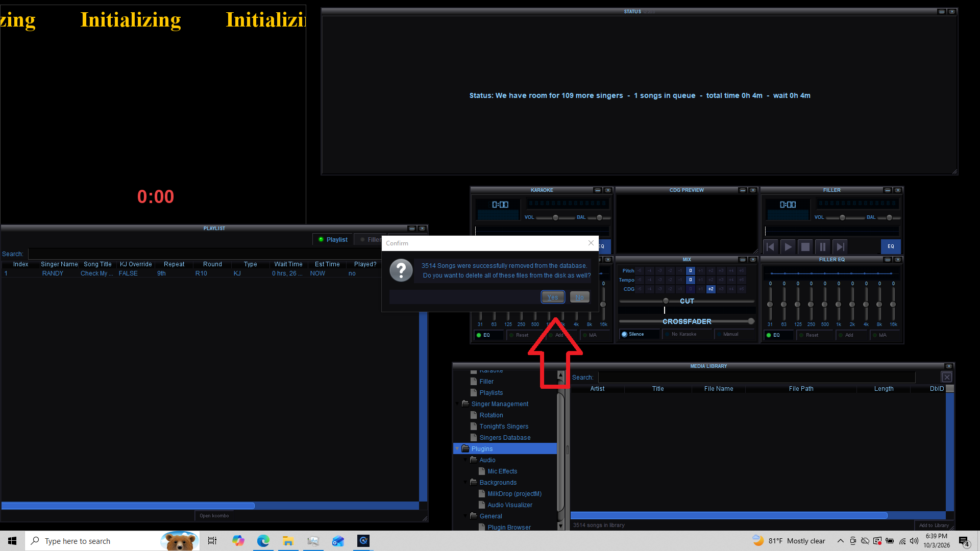Collapse the Plugins tree node arrow
980x551 pixels.
(457, 449)
